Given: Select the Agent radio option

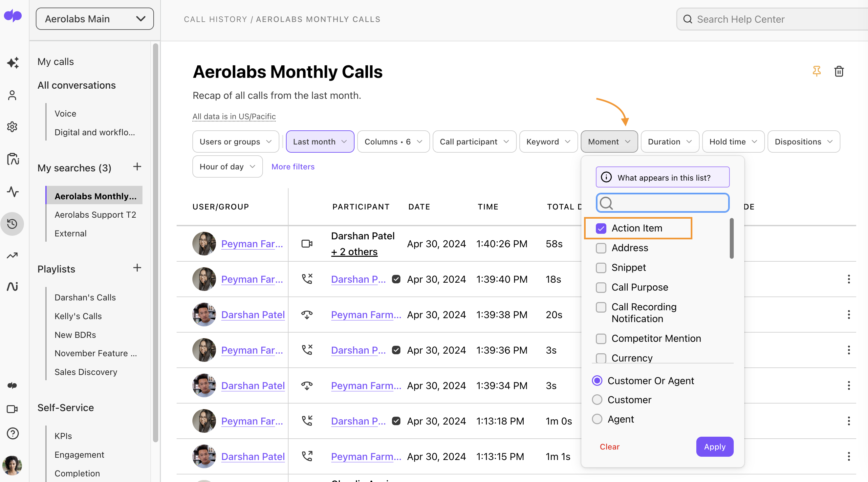Looking at the screenshot, I should tap(597, 419).
